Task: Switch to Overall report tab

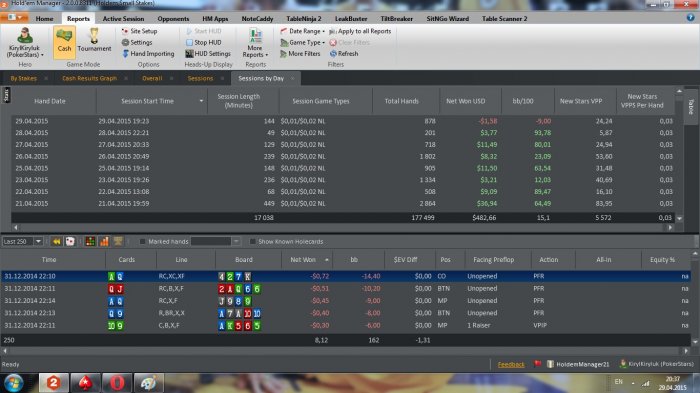Action: (152, 78)
